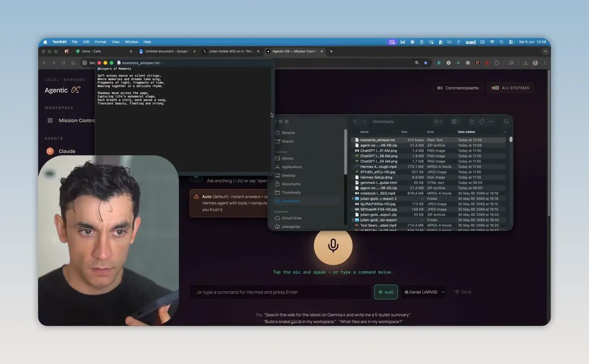The image size is (589, 364).
Task: Expand julian-gold...r-export 2 folder
Action: point(353,199)
